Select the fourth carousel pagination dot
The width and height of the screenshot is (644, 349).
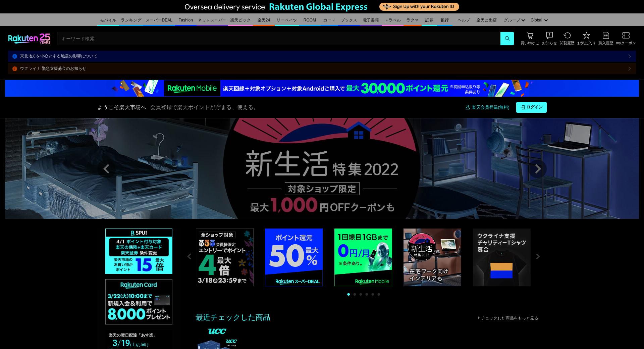[367, 294]
